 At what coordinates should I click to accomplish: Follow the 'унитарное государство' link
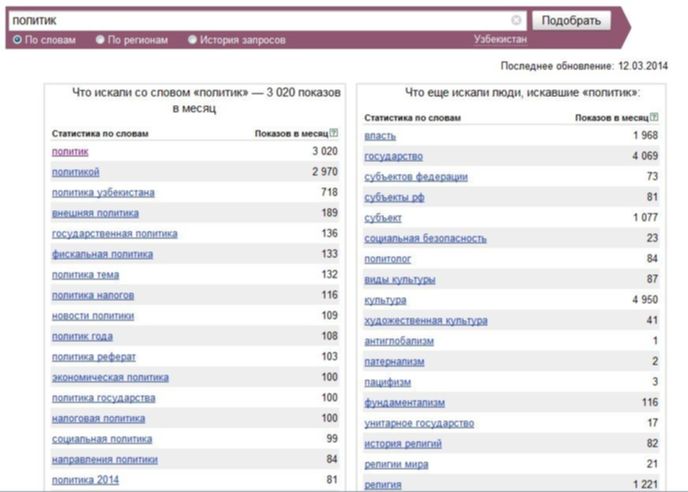point(419,423)
